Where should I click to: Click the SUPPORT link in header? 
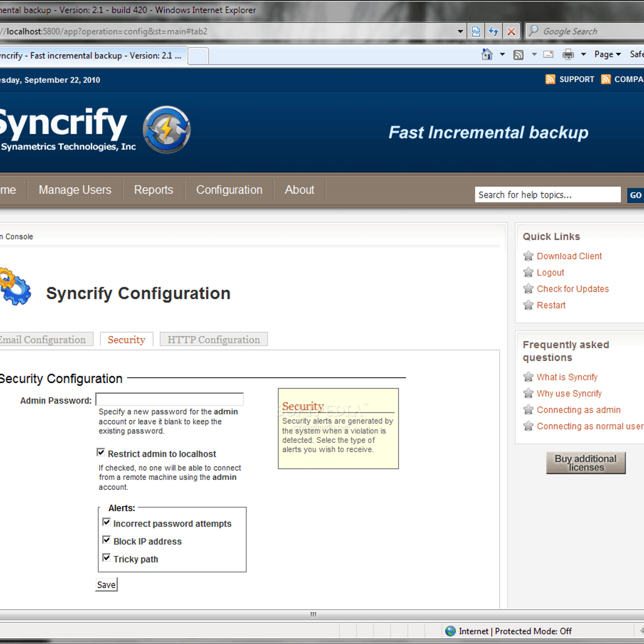576,79
